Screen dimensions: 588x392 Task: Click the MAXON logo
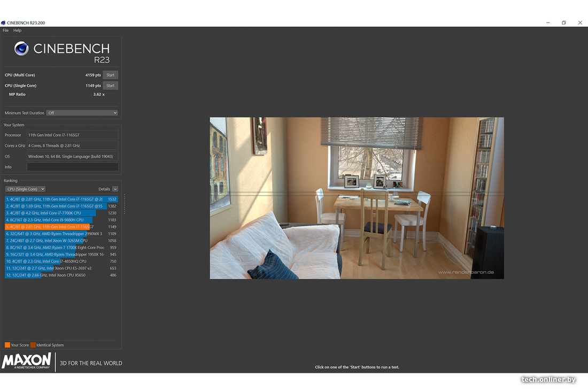click(x=26, y=361)
